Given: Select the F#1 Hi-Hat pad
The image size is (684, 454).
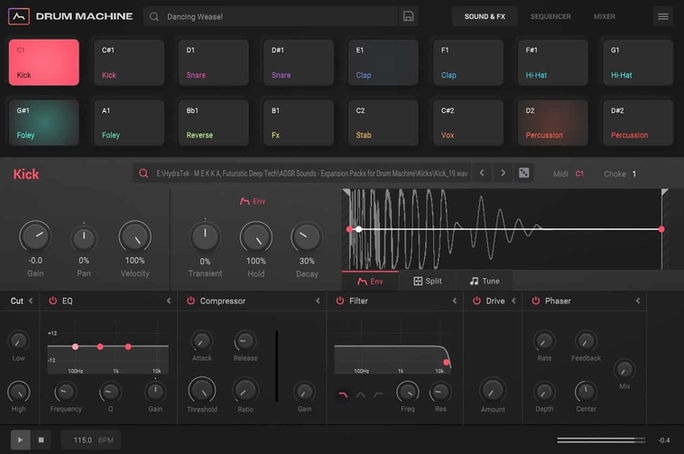Looking at the screenshot, I should click(553, 62).
